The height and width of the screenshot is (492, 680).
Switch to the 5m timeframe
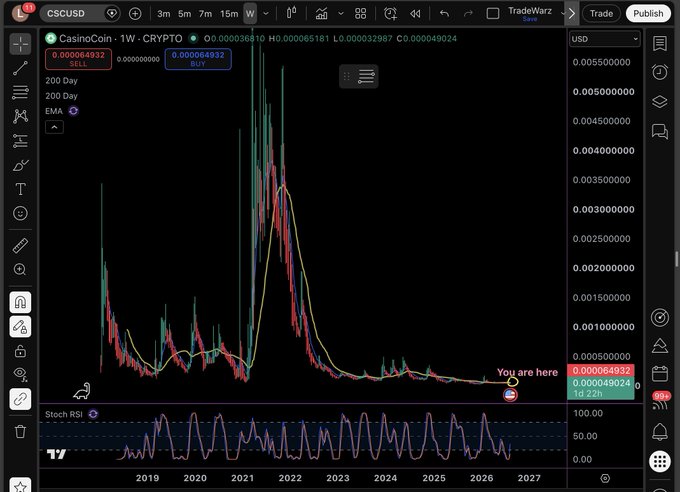184,14
